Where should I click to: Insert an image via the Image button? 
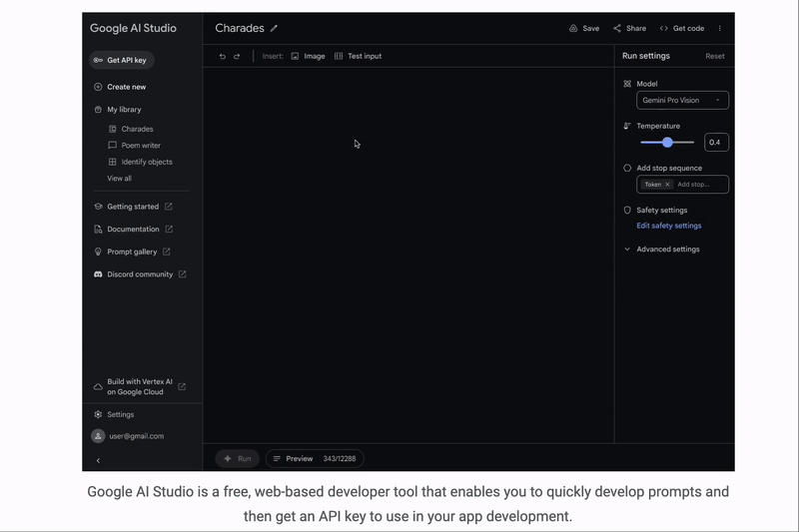[x=308, y=57]
